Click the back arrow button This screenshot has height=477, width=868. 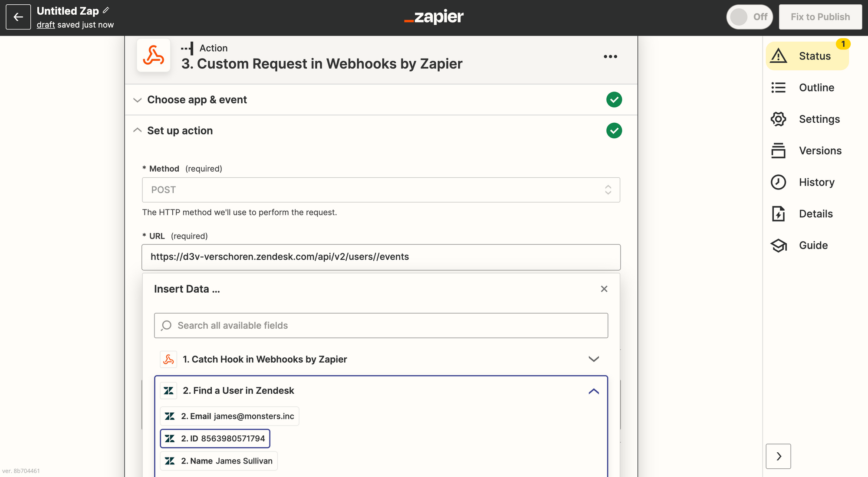pos(18,17)
